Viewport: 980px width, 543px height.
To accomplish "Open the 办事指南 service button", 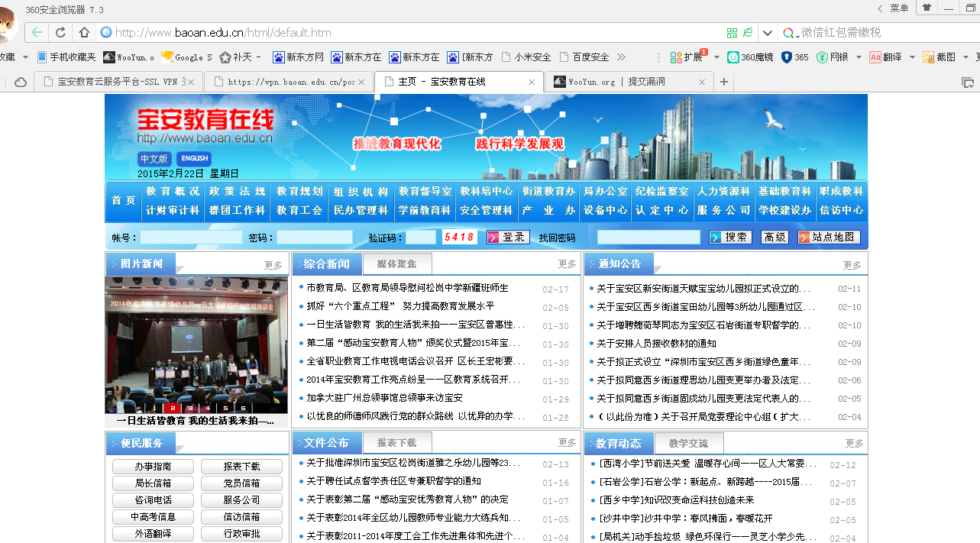I will click(153, 467).
